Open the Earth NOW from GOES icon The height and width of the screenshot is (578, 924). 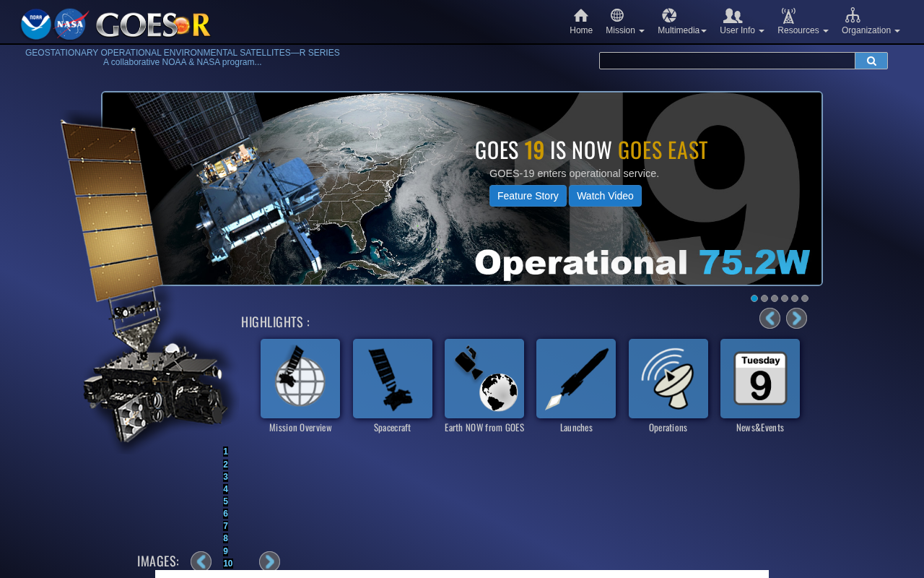[484, 379]
